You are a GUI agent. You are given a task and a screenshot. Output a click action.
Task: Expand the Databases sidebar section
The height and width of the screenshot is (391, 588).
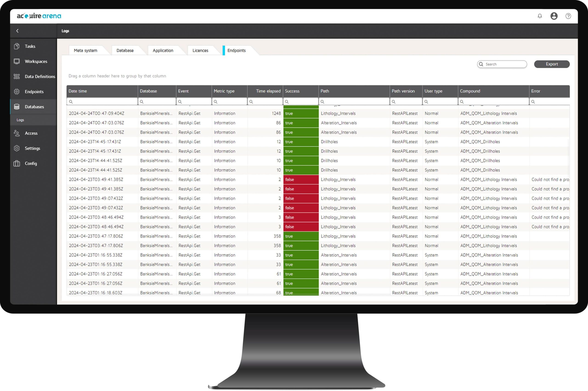[34, 107]
